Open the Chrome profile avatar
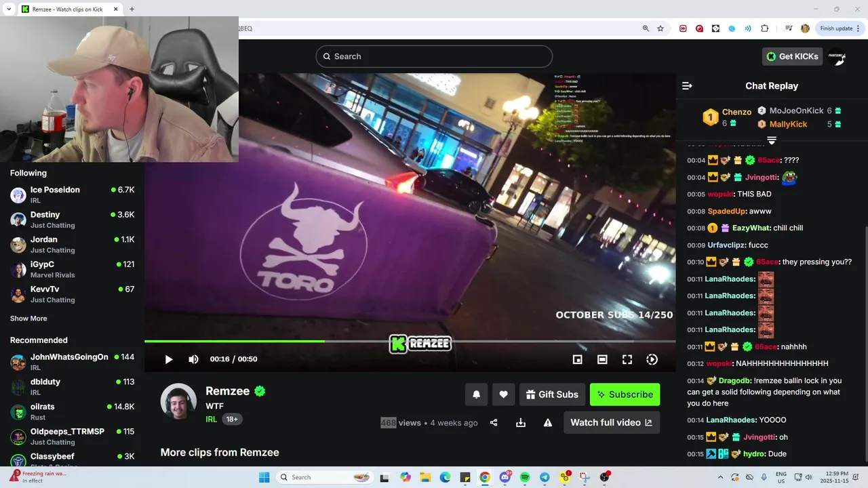868x488 pixels. (x=805, y=28)
